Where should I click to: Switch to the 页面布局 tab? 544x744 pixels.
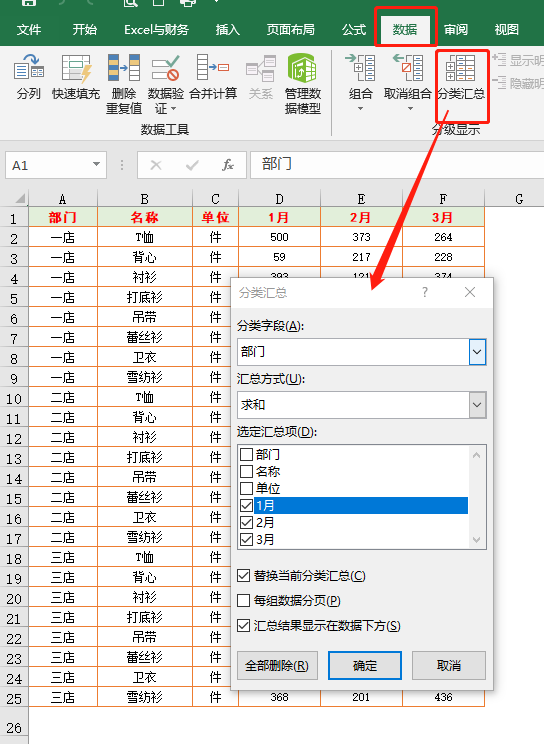tap(291, 29)
